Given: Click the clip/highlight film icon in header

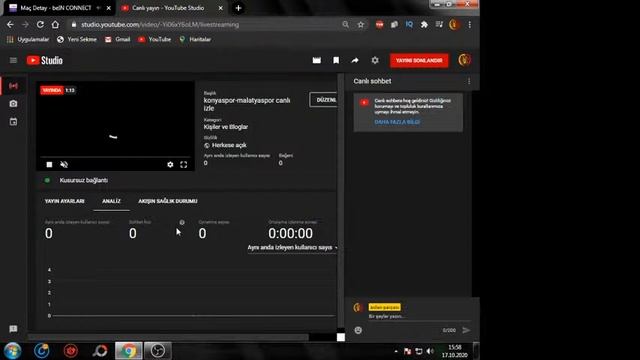Looking at the screenshot, I should click(317, 60).
